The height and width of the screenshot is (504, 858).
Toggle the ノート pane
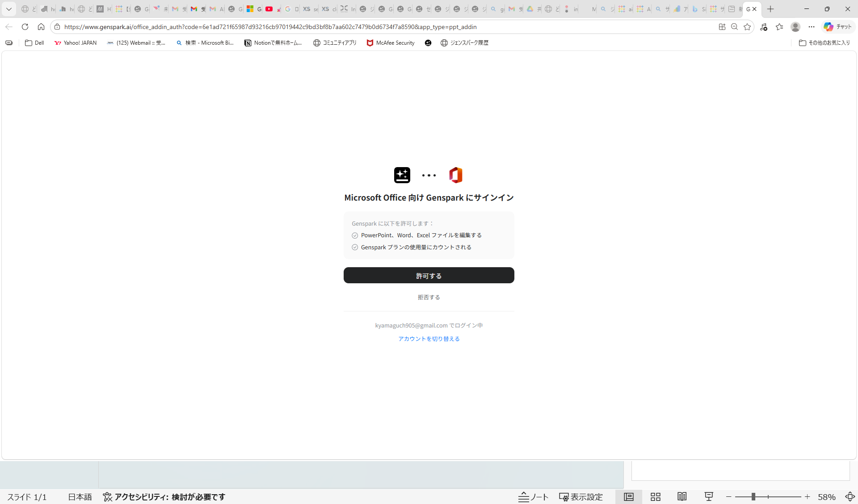pos(534,497)
